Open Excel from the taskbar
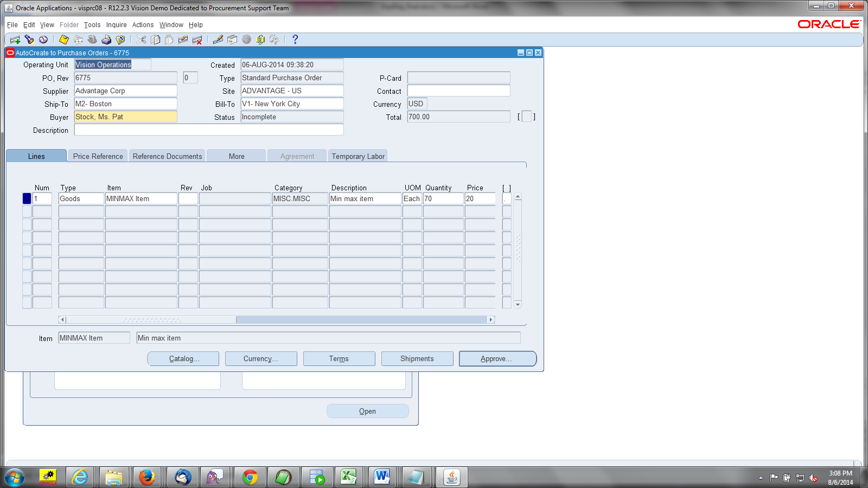The image size is (868, 488). pos(348,477)
